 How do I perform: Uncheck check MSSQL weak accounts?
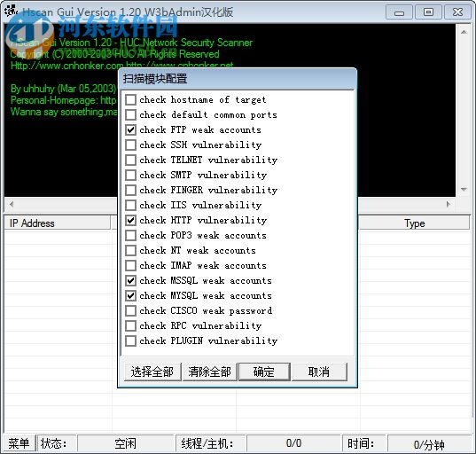click(x=130, y=280)
